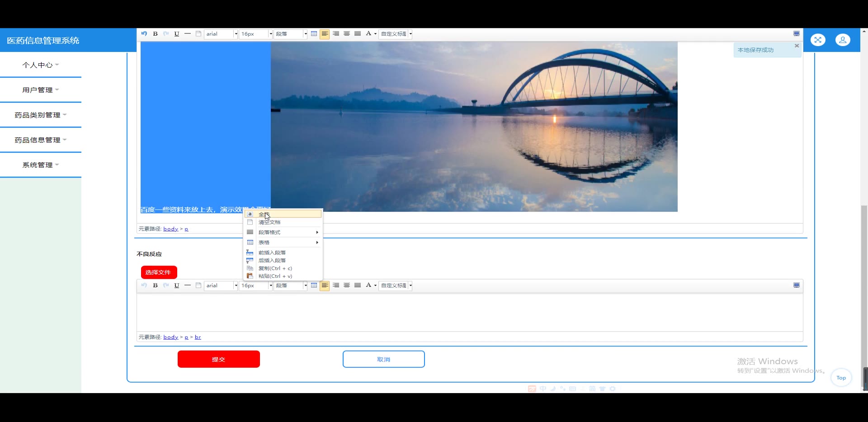Viewport: 868px width, 422px height.
Task: Toggle align right in bridge-image editor toolbar
Action: point(336,34)
